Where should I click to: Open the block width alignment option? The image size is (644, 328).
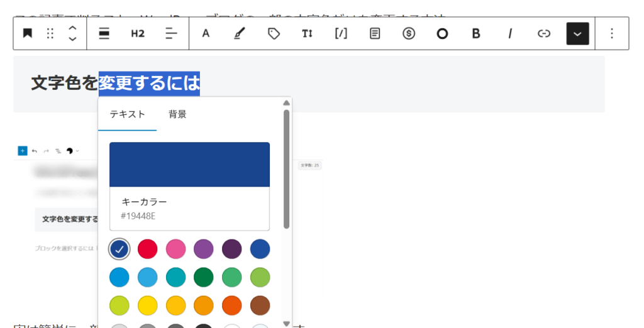tap(104, 34)
